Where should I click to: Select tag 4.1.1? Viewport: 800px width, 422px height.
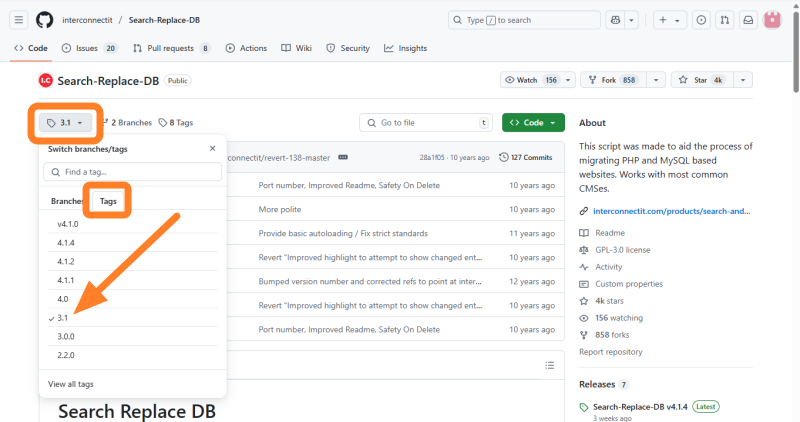point(133,280)
